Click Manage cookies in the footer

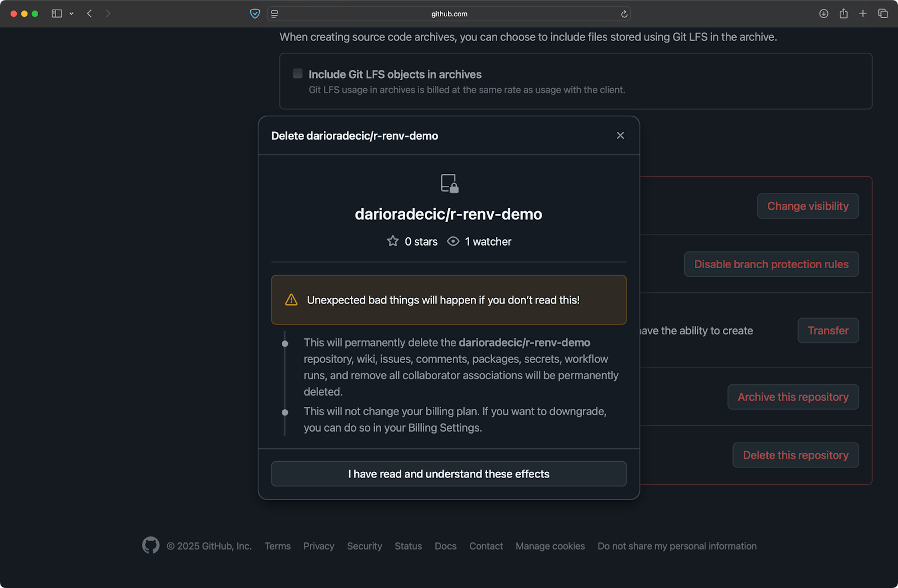pyautogui.click(x=550, y=546)
